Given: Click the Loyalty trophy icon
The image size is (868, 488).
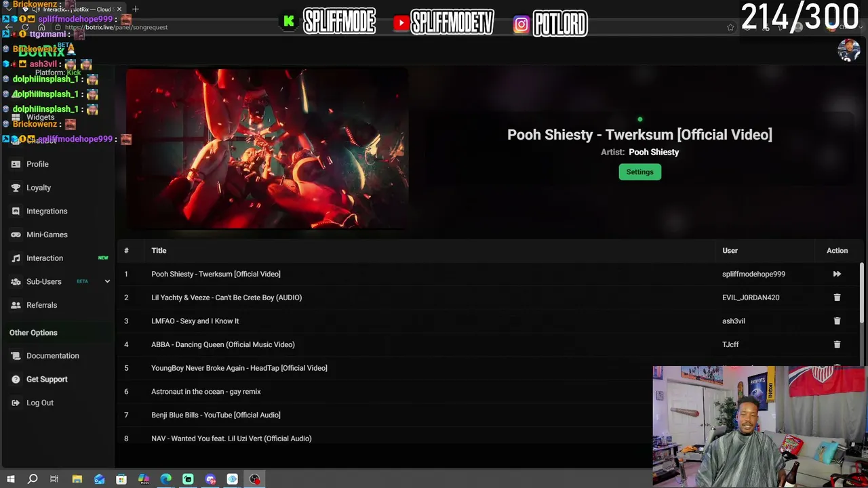Looking at the screenshot, I should 16,188.
